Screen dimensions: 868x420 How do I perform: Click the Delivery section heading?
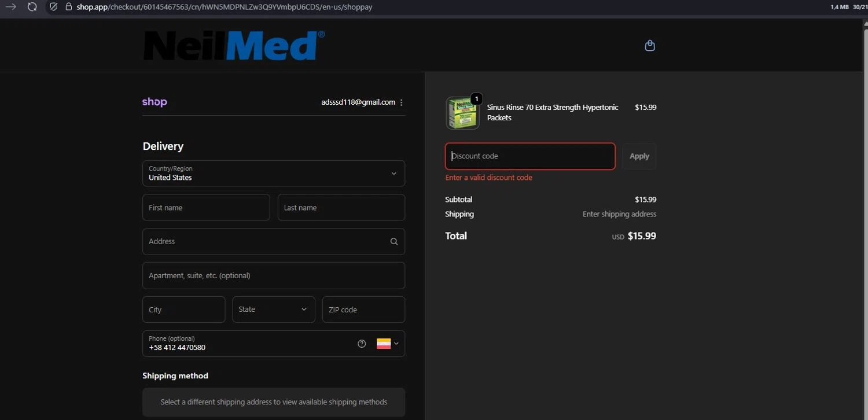(x=163, y=146)
